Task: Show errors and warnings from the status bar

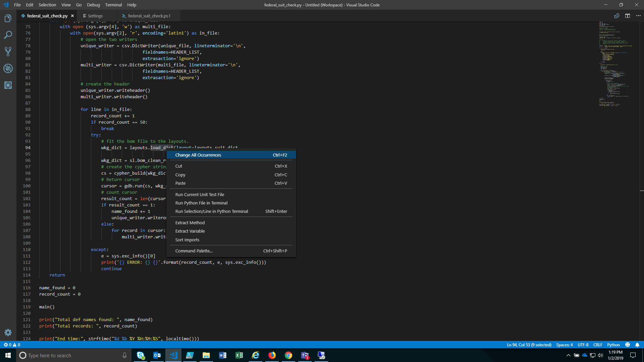Action: coord(11,345)
